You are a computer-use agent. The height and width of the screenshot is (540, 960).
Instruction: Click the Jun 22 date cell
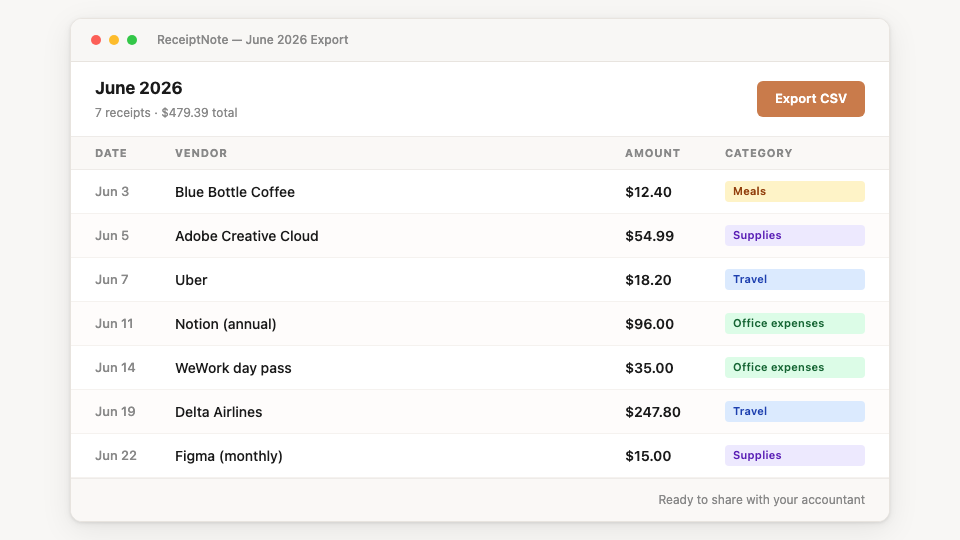[116, 456]
